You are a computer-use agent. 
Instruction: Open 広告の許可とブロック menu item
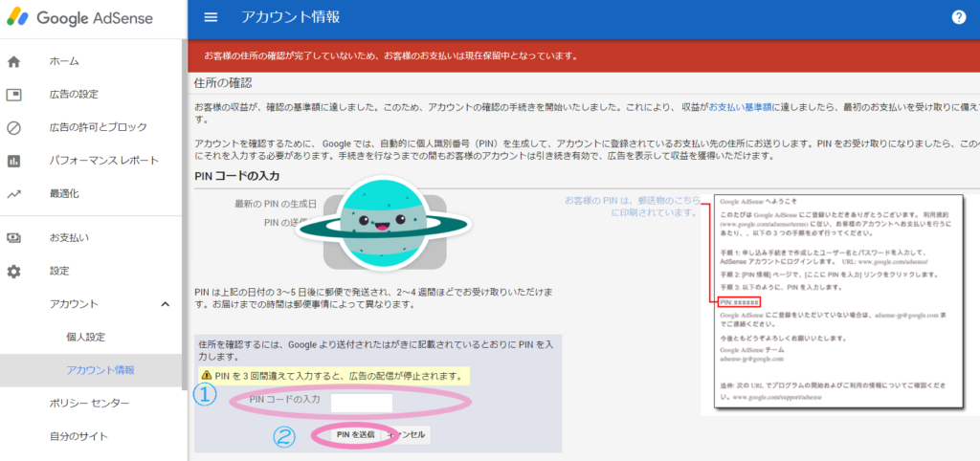tap(99, 127)
